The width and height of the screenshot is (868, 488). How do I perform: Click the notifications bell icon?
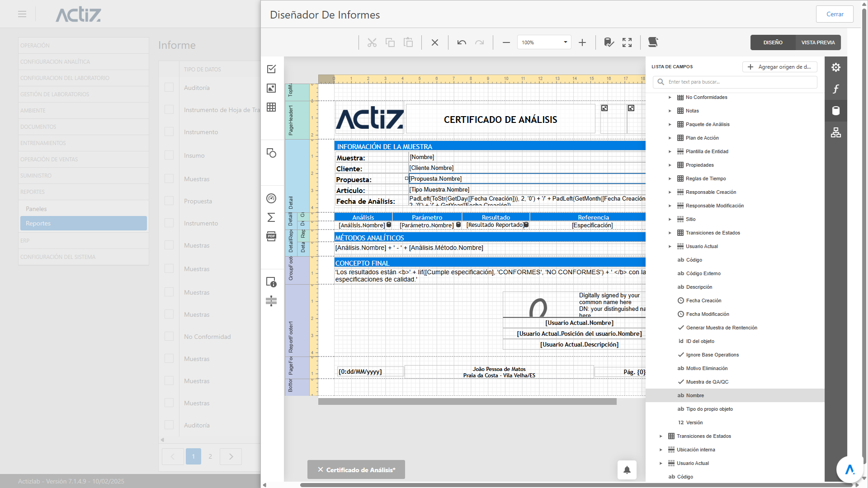pyautogui.click(x=627, y=470)
